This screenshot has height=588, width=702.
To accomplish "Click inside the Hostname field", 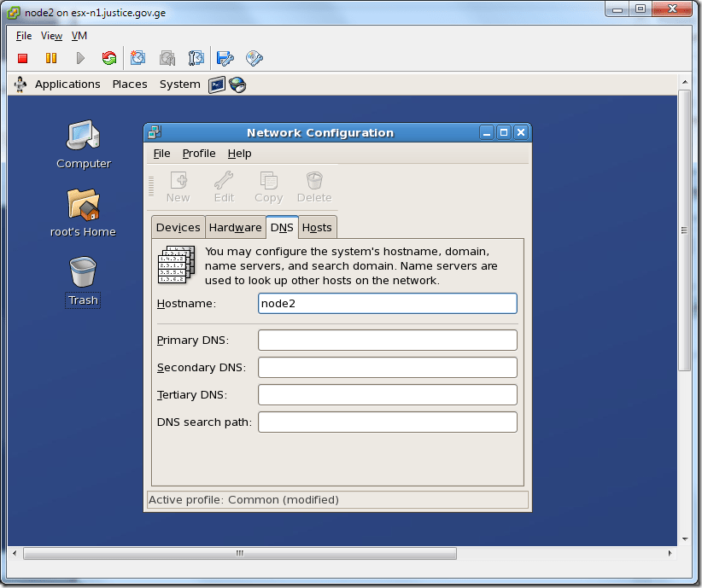I will (x=387, y=303).
